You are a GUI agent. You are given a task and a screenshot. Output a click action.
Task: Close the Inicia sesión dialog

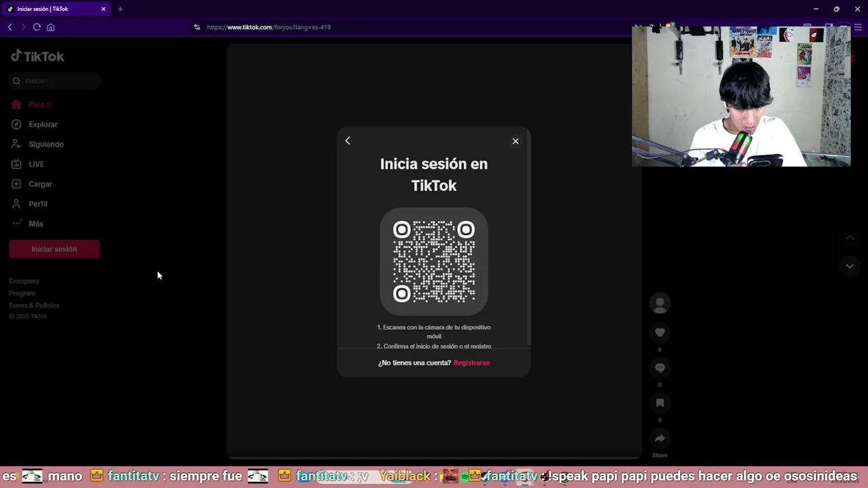(515, 141)
